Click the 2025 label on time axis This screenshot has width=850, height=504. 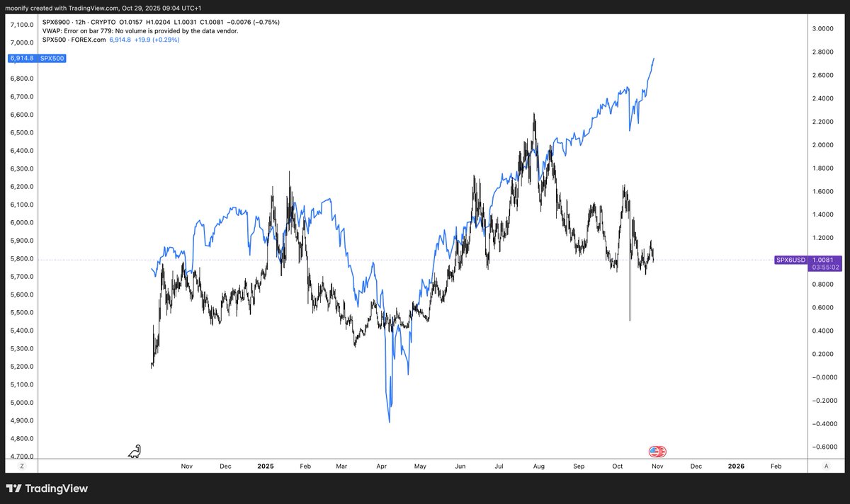pos(266,466)
